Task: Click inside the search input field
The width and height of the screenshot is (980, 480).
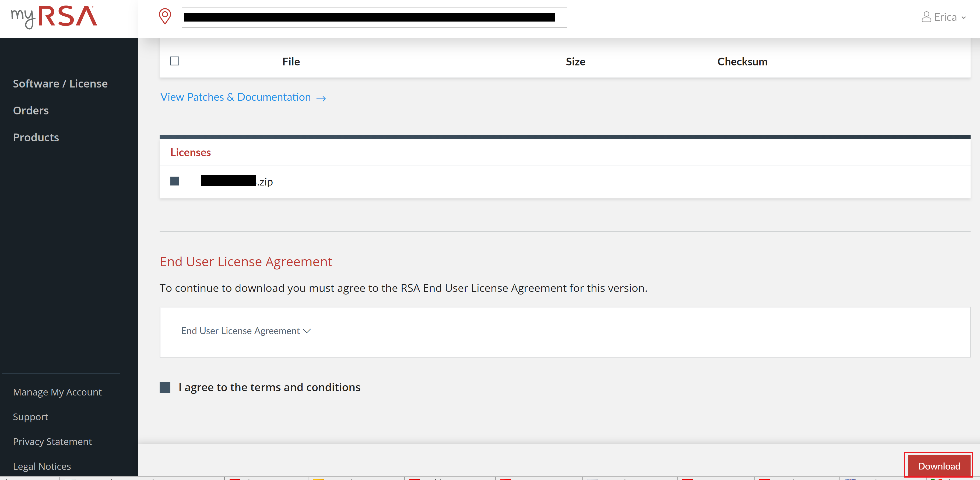Action: 374,17
